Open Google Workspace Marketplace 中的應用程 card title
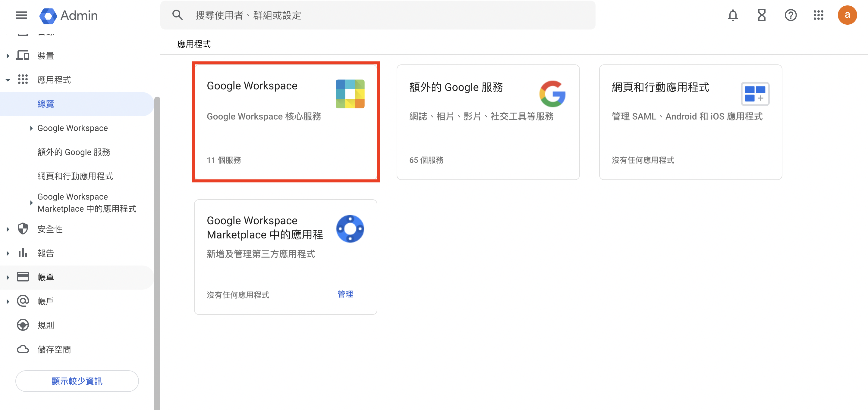868x410 pixels. point(265,228)
